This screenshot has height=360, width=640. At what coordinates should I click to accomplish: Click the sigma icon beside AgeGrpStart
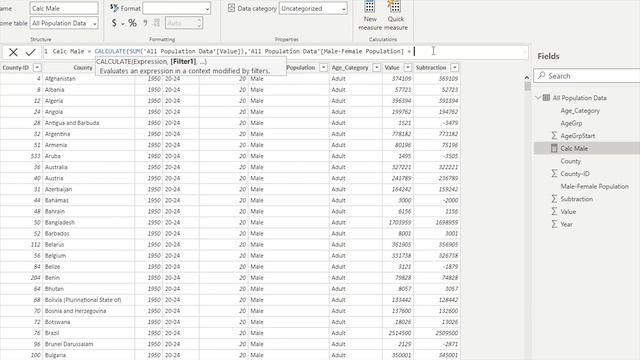tap(554, 136)
